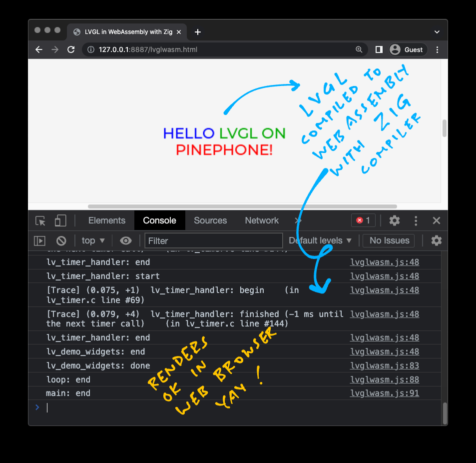Show the console sidebar

pos(39,240)
